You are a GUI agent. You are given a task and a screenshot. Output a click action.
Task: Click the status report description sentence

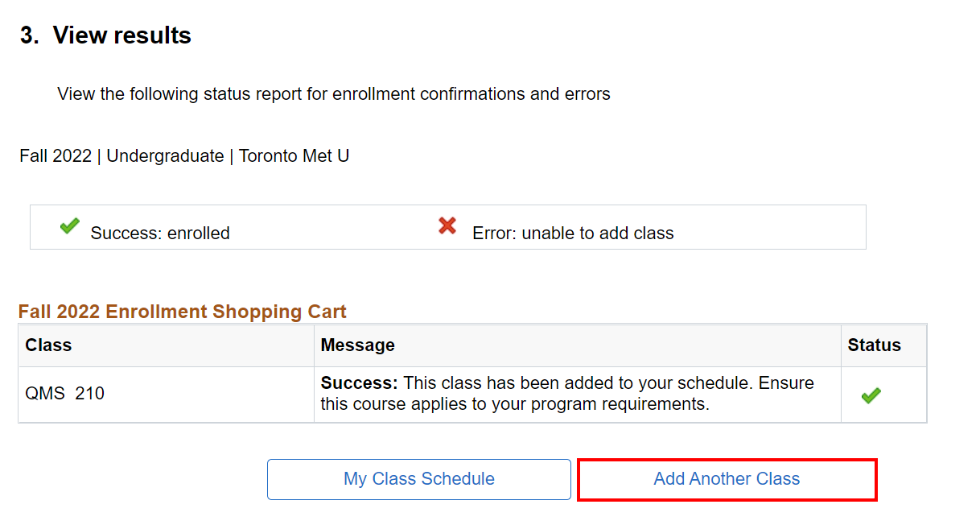point(334,94)
